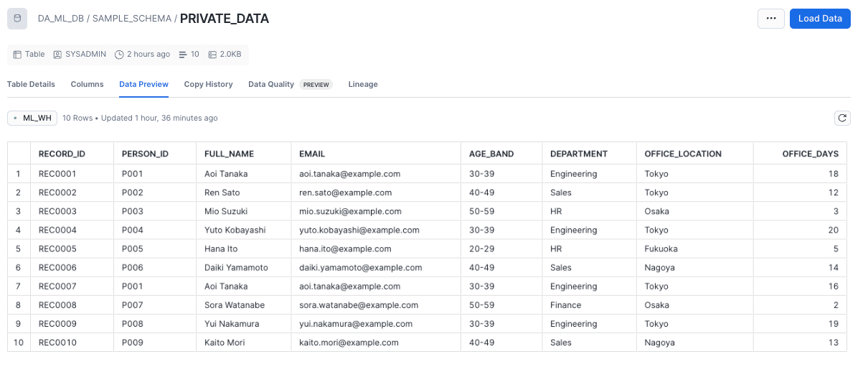Click the storage size icon showing 2.0KB
The width and height of the screenshot is (868, 367).
[x=212, y=54]
